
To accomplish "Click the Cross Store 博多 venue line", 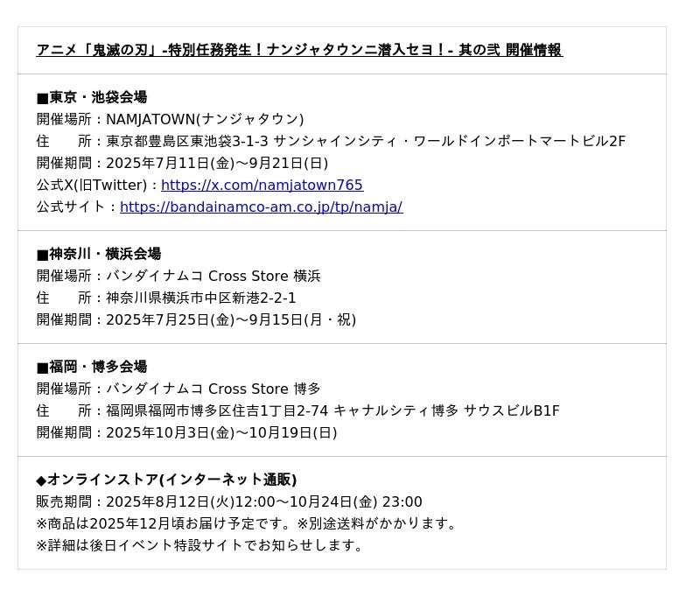I will click(213, 389).
